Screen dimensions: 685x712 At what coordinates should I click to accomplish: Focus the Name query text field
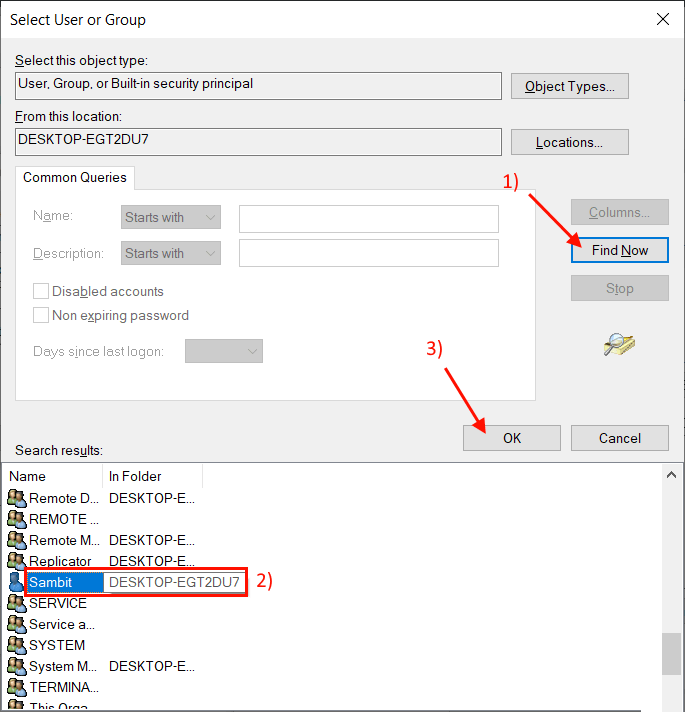click(x=369, y=219)
